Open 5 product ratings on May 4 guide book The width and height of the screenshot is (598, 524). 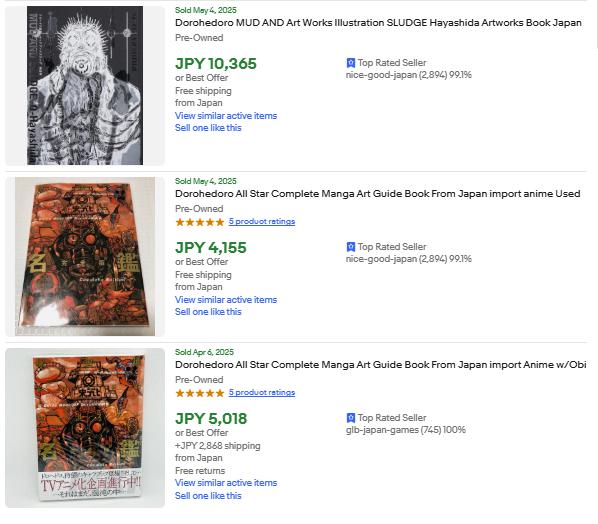262,222
